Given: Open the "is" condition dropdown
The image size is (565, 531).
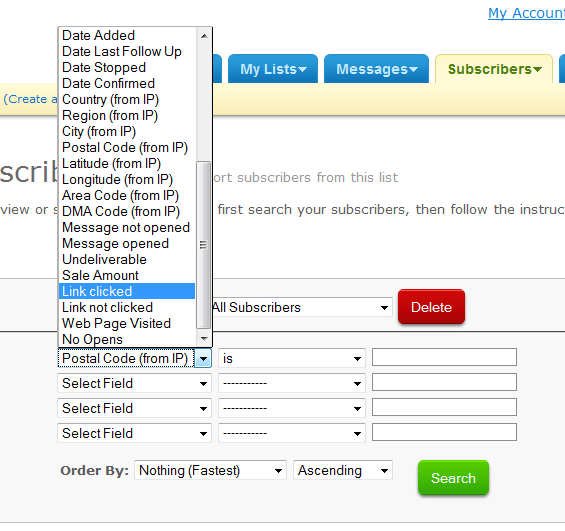Looking at the screenshot, I should tap(292, 358).
